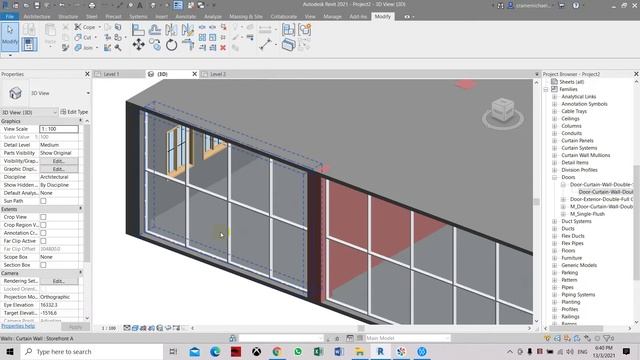
Task: Toggle the Annotation Crop checkbox
Action: pyautogui.click(x=43, y=233)
